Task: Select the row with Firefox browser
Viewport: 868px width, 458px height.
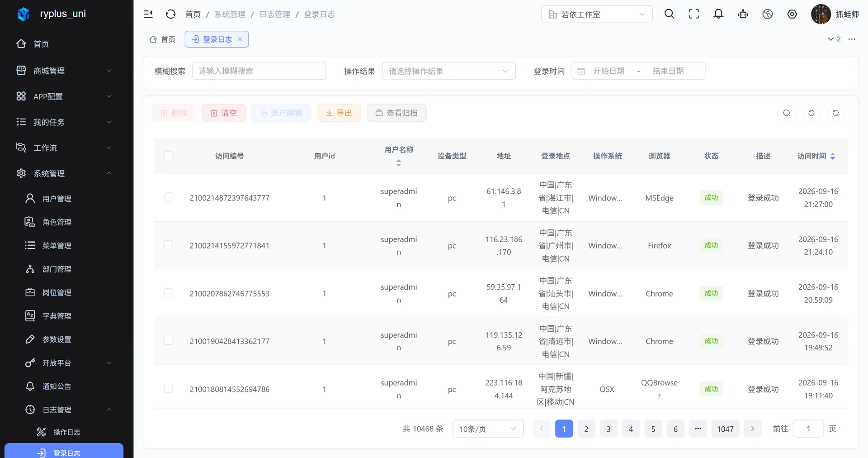Action: (x=168, y=245)
